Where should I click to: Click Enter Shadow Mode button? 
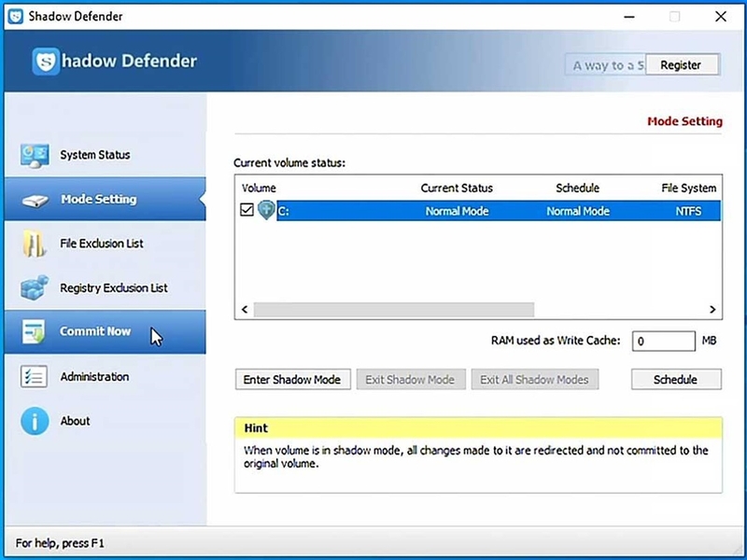coord(292,380)
